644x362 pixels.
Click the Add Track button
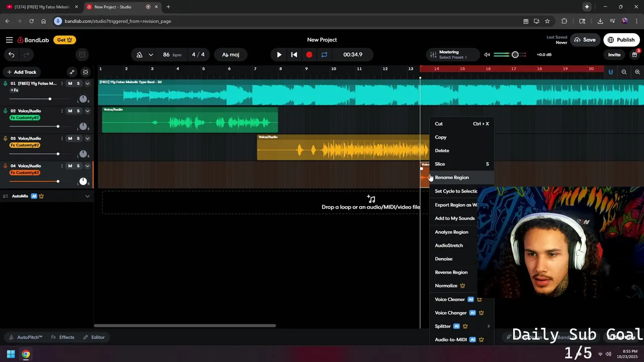[22, 72]
